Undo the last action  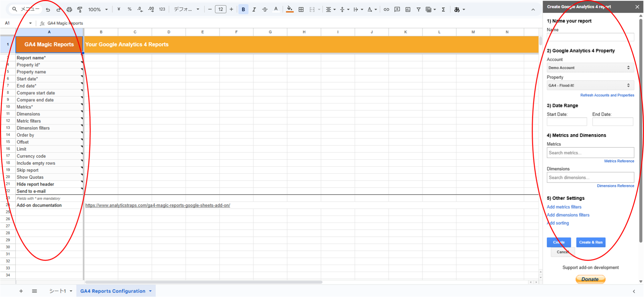click(x=48, y=10)
